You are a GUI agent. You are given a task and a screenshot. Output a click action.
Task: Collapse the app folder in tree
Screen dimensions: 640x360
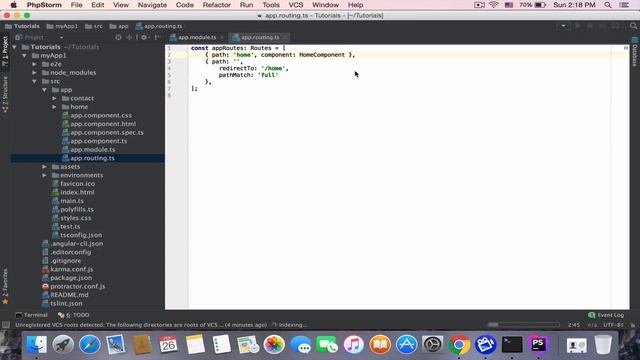click(44, 90)
